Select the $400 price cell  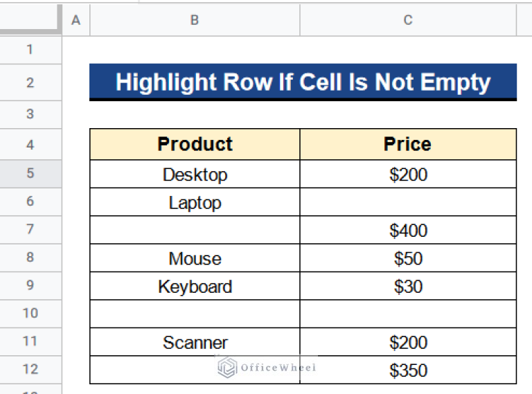tap(408, 231)
